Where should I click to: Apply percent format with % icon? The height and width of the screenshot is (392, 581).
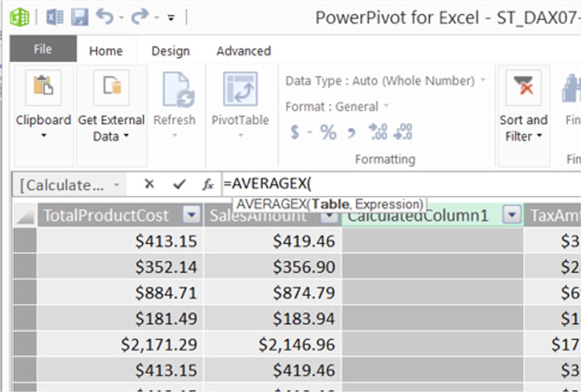[328, 132]
